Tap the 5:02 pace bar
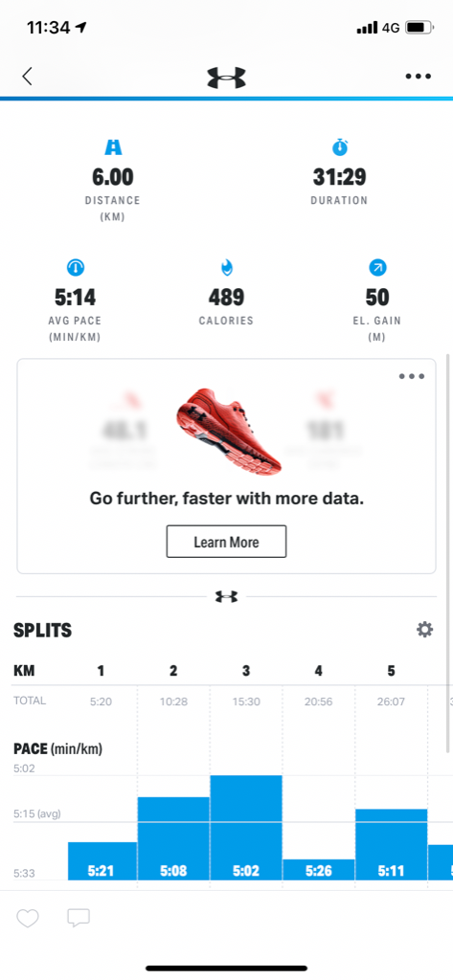Image resolution: width=453 pixels, height=980 pixels. tap(246, 828)
